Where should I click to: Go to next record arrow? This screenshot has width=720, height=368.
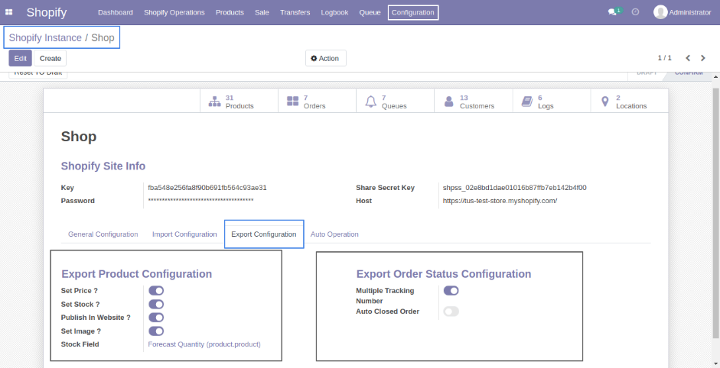[x=703, y=58]
